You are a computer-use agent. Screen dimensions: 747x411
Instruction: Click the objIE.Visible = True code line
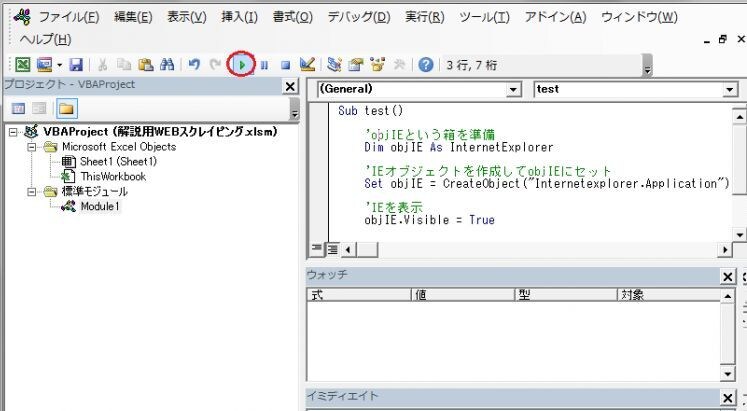(x=430, y=220)
